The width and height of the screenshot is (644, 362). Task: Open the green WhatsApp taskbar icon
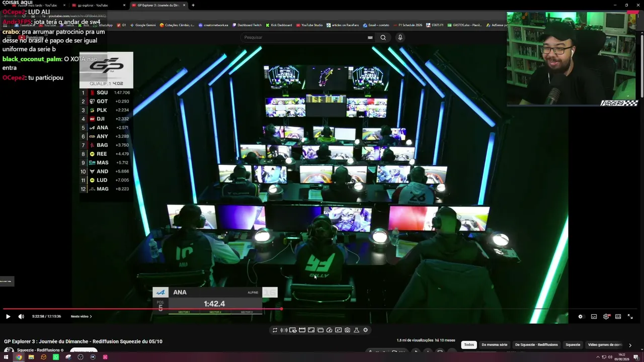click(56, 357)
